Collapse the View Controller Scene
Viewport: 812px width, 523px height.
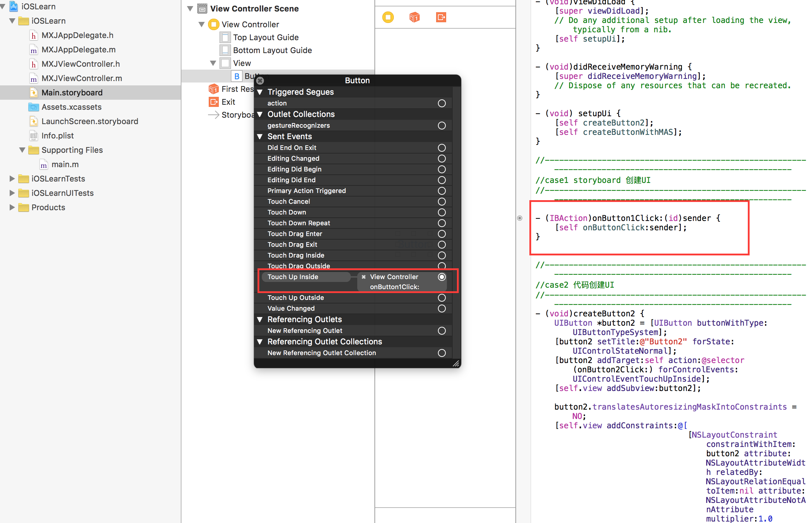[x=190, y=9]
